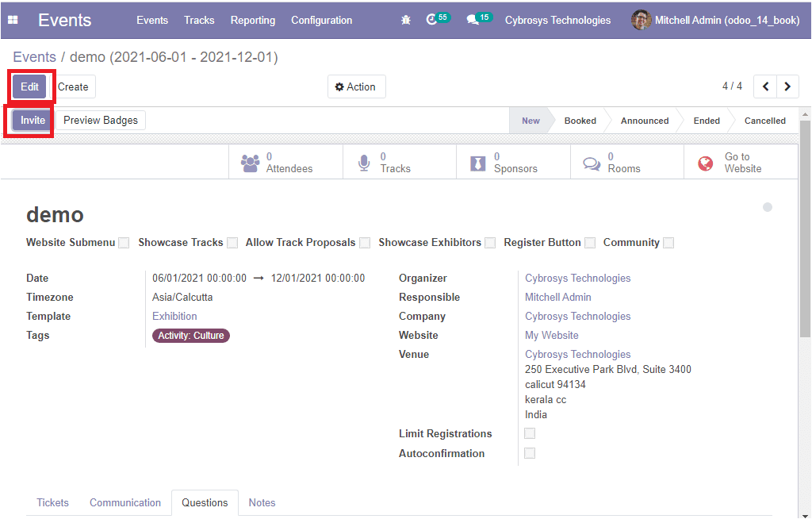Image resolution: width=812 pixels, height=519 pixels.
Task: Open Mitchell Admin responsible link
Action: pyautogui.click(x=557, y=297)
